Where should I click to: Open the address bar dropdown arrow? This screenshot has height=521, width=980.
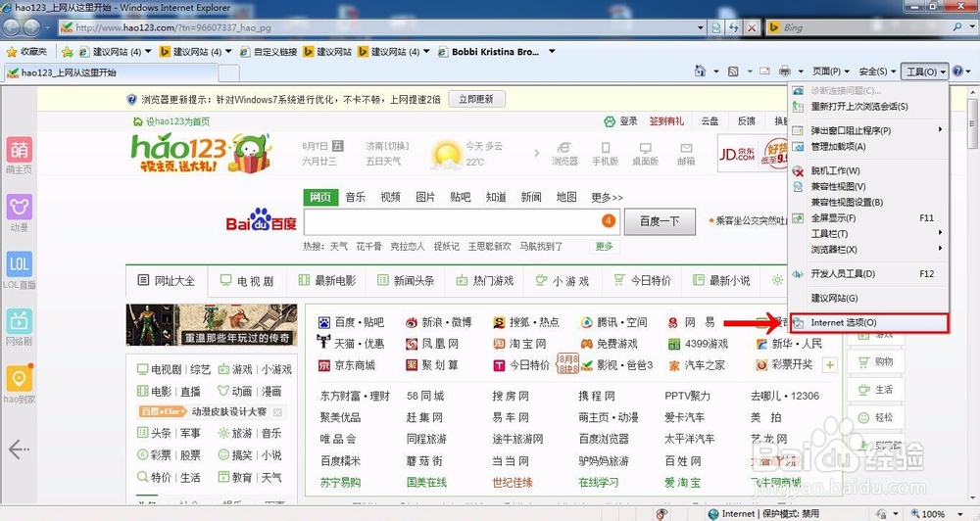(701, 27)
